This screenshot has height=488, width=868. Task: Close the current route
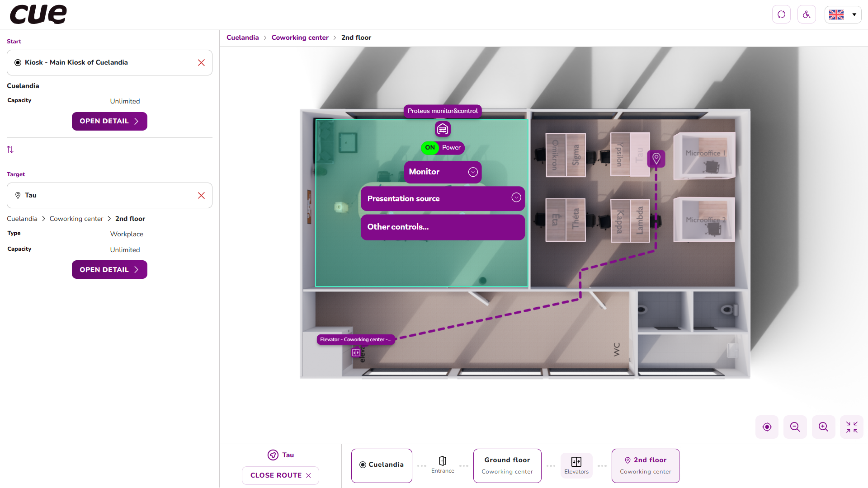pos(280,475)
